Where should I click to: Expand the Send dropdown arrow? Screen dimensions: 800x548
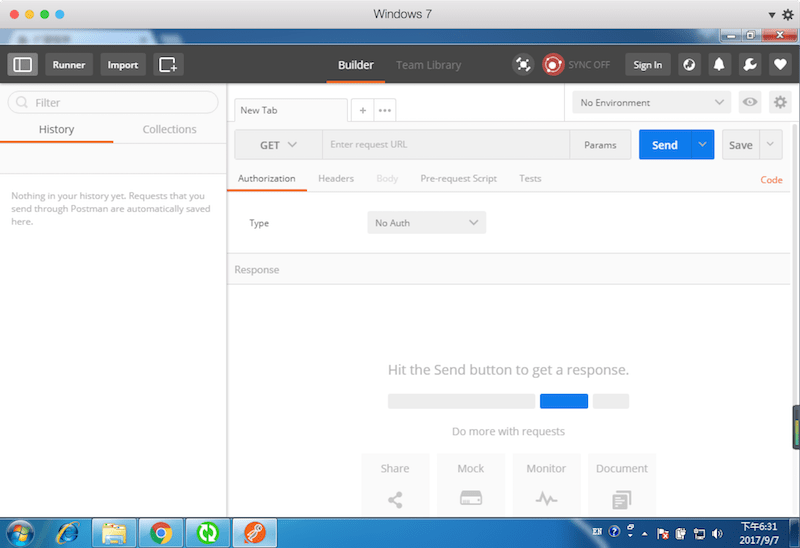703,144
